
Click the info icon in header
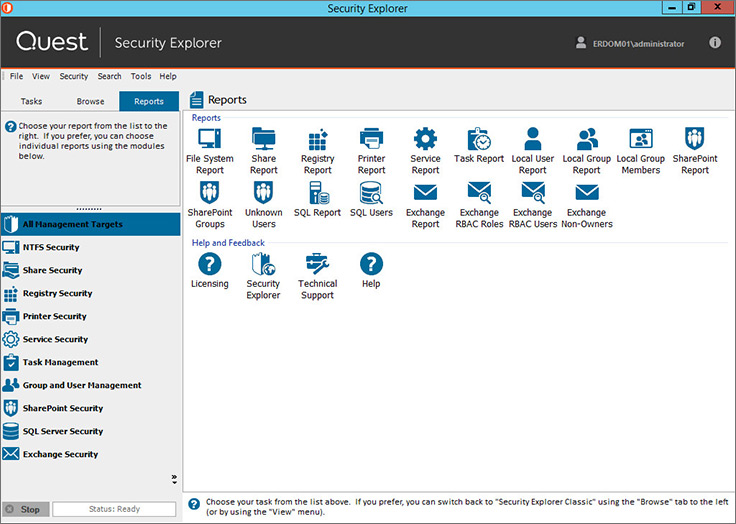(x=714, y=43)
